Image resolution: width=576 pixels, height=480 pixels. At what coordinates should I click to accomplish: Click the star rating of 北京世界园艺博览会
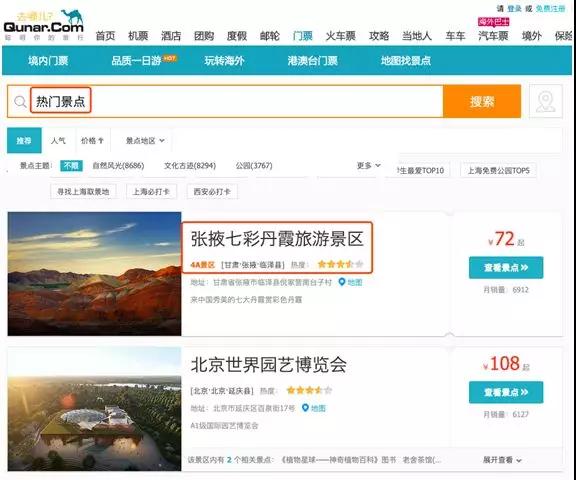309,390
